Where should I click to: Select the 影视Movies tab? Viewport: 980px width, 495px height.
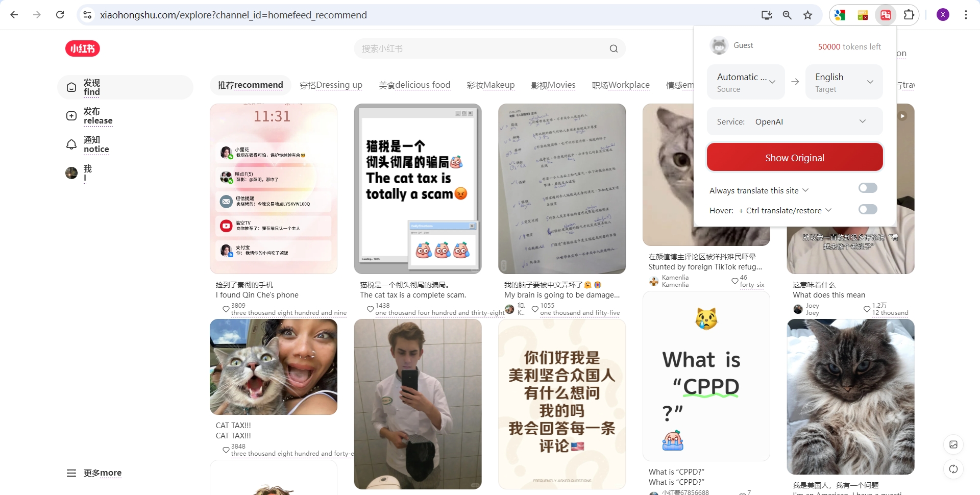(553, 85)
